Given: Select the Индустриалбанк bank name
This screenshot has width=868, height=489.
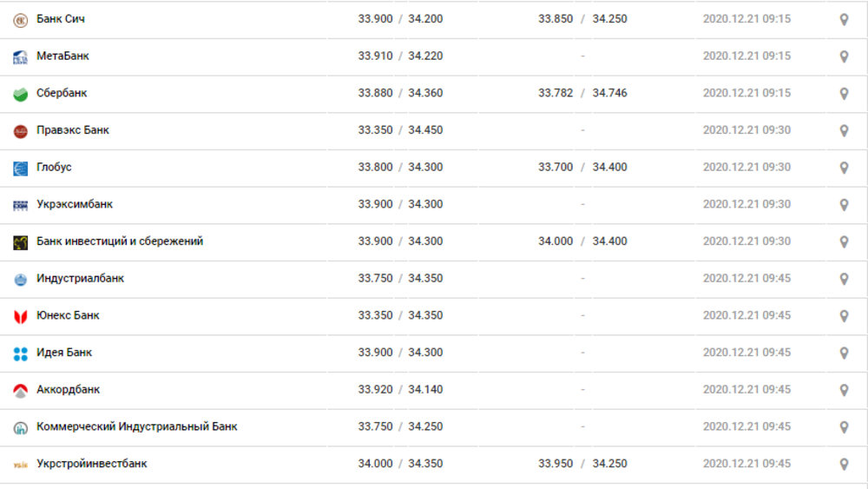Looking at the screenshot, I should tap(80, 279).
